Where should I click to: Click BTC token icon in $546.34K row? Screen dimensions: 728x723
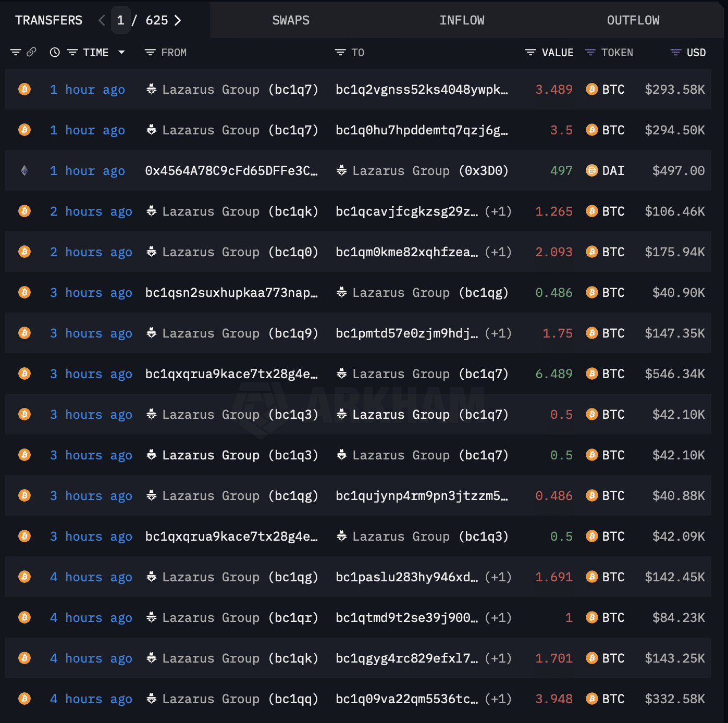pos(592,373)
